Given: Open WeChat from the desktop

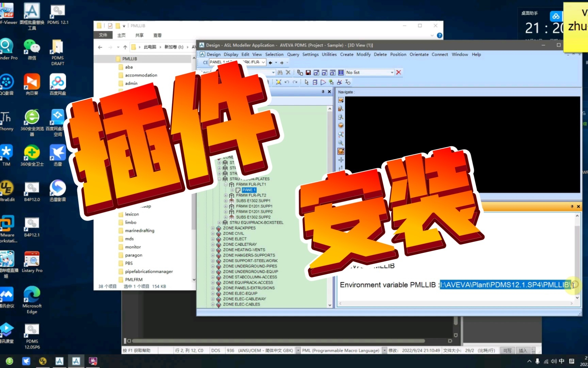Looking at the screenshot, I should coord(32,46).
